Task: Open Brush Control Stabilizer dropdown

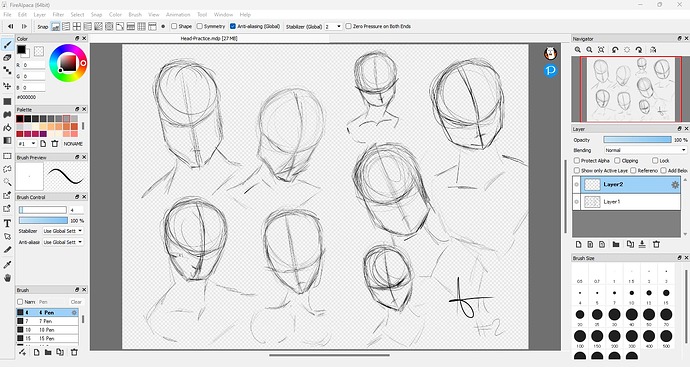Action: pos(62,231)
